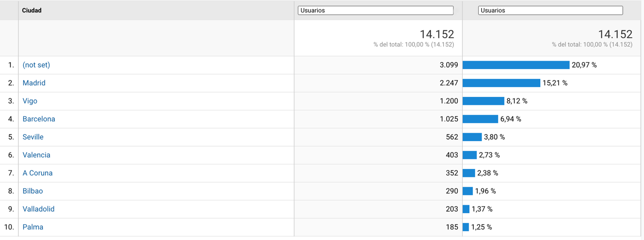
Task: Click Barcelona's user count of 1.025
Action: click(x=449, y=119)
